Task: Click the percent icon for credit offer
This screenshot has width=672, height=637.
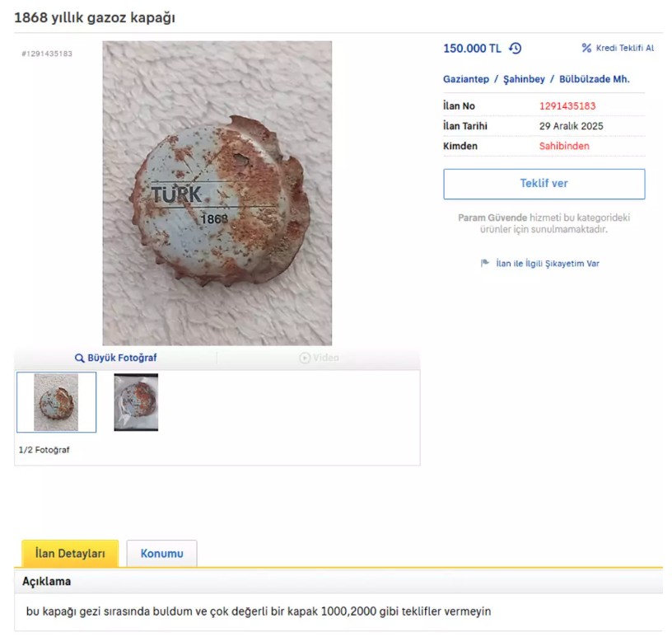Action: (586, 48)
